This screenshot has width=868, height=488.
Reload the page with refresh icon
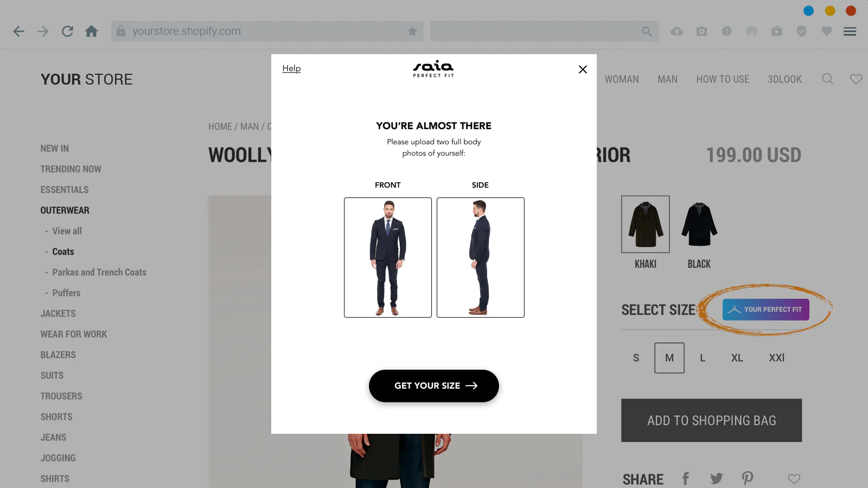pos(67,31)
